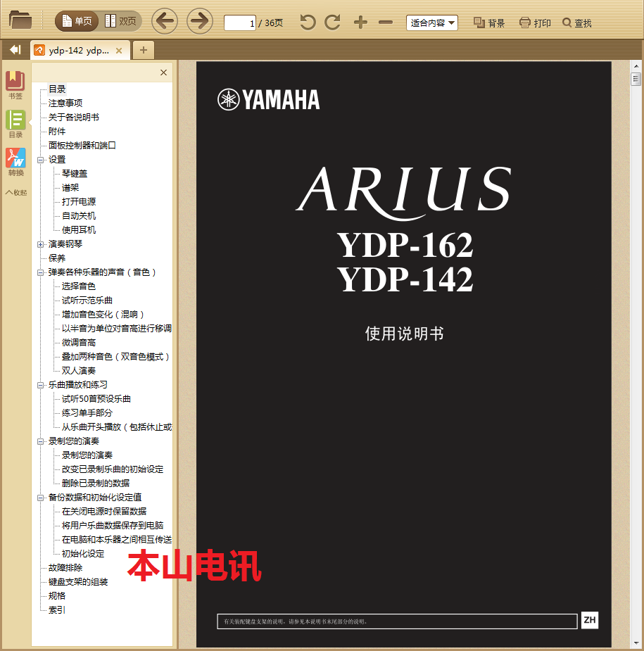Select 改变已录制乐曲的初始设定 entry
This screenshot has width=644, height=651.
pyautogui.click(x=112, y=469)
